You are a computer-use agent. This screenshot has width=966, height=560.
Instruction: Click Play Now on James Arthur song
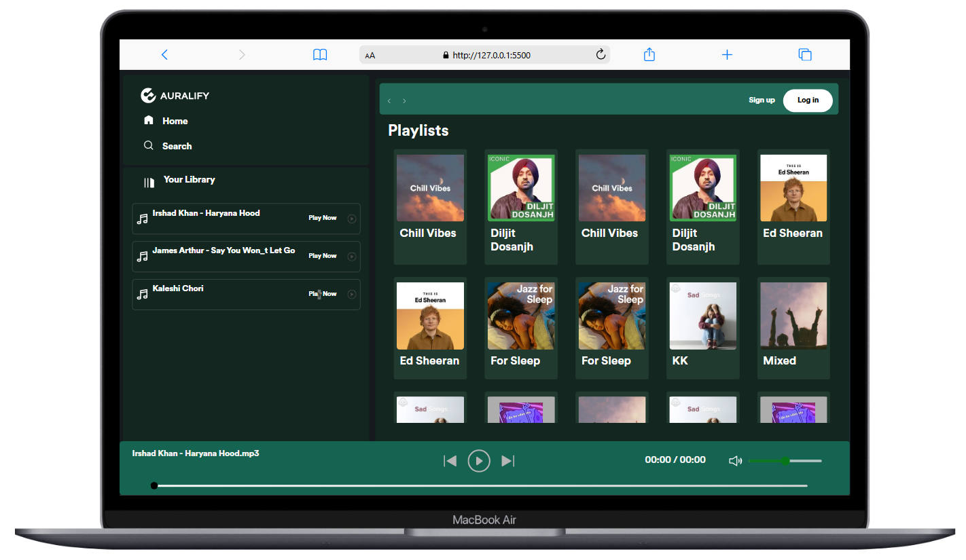323,256
